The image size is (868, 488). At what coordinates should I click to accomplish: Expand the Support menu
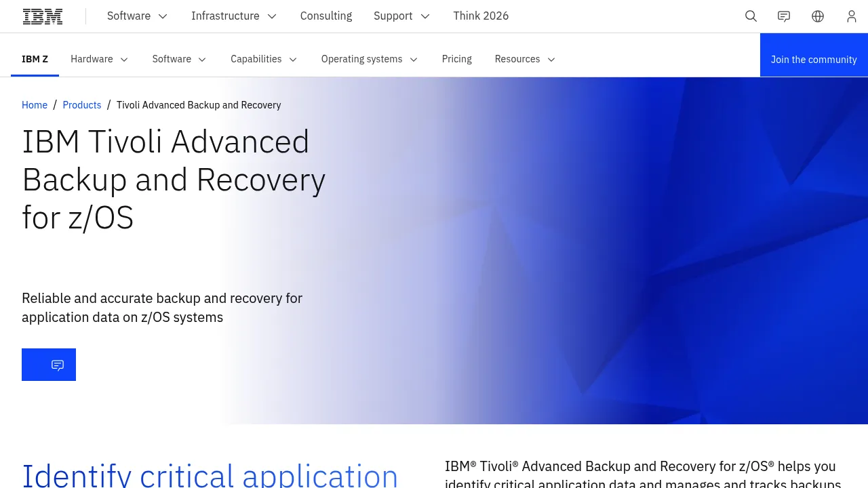coord(402,16)
